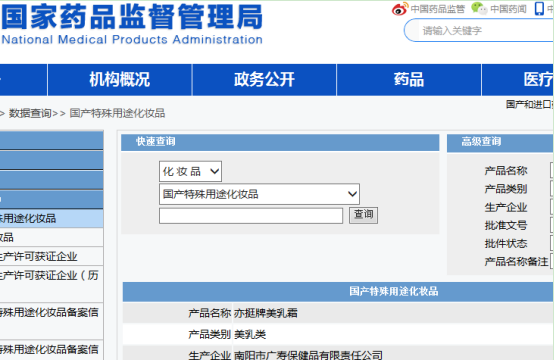Click the 中国药闻 header link
The width and height of the screenshot is (554, 360).
pos(508,9)
